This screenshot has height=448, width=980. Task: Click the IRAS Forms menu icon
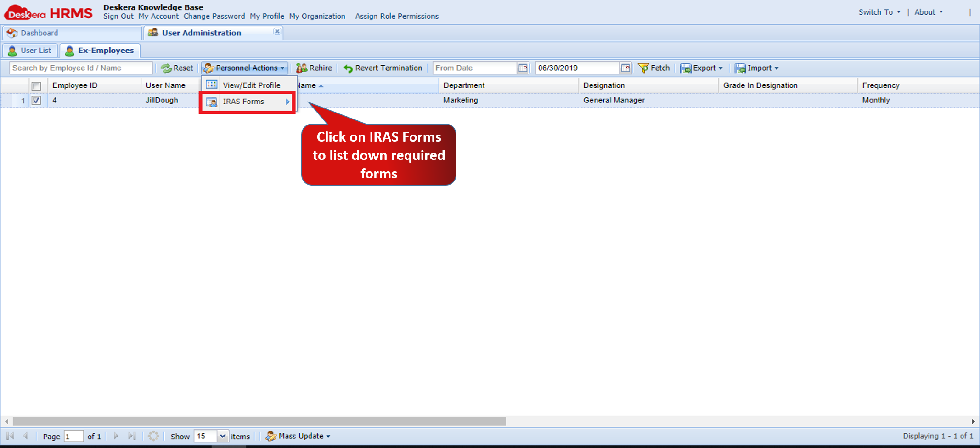pos(211,102)
